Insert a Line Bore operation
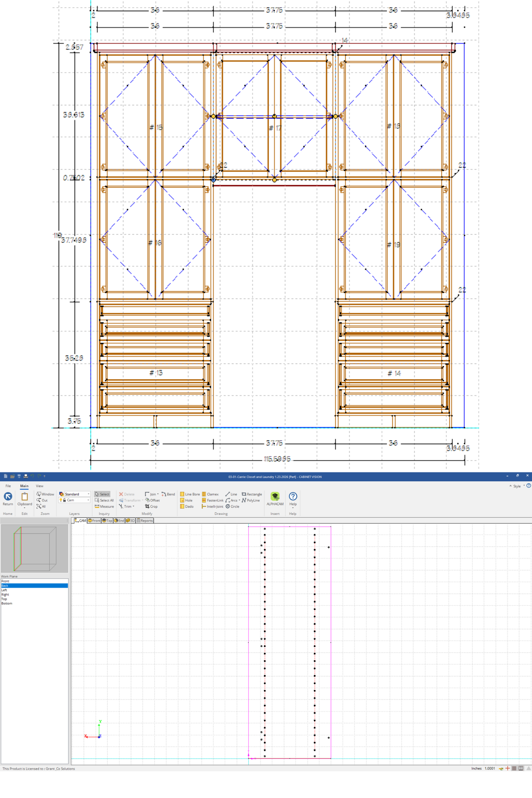 pyautogui.click(x=190, y=494)
